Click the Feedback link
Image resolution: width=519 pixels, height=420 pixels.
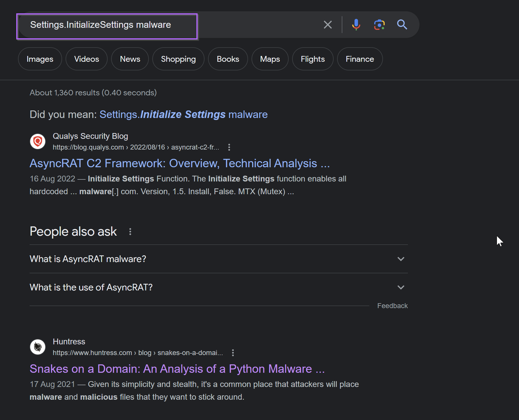pos(392,306)
